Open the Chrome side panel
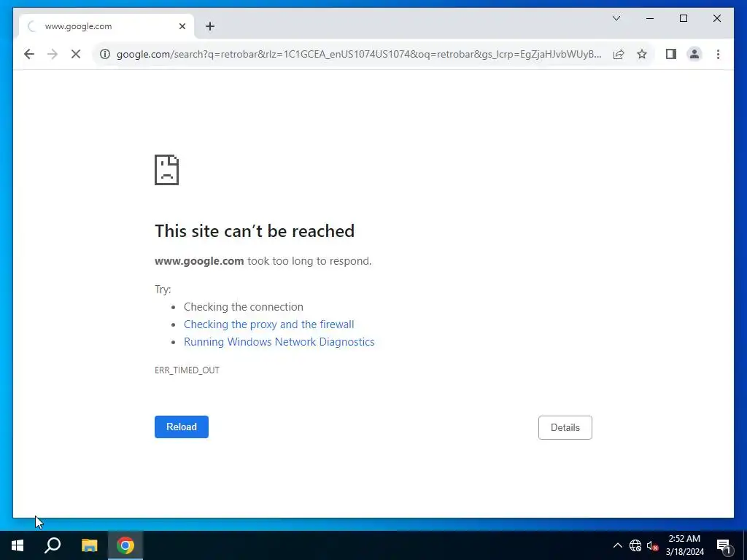 pos(671,54)
